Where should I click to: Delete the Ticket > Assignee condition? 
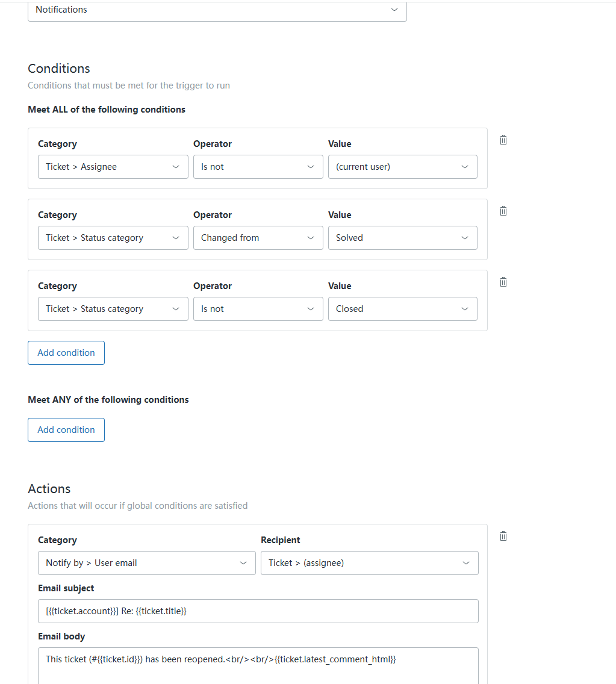point(503,140)
